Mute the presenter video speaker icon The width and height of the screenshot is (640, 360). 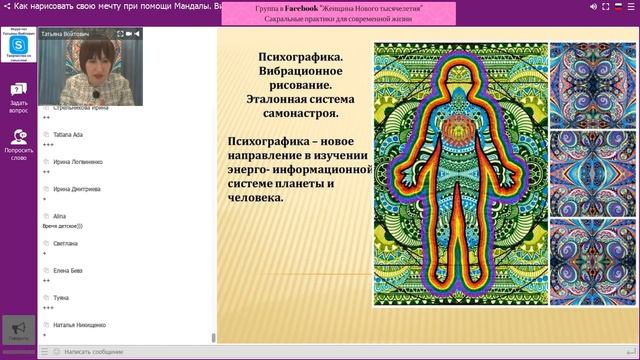click(x=137, y=34)
